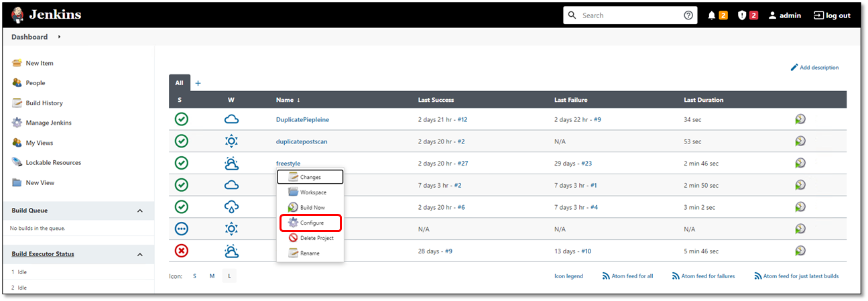This screenshot has width=868, height=301.
Task: Select the small icon size S
Action: pyautogui.click(x=195, y=276)
